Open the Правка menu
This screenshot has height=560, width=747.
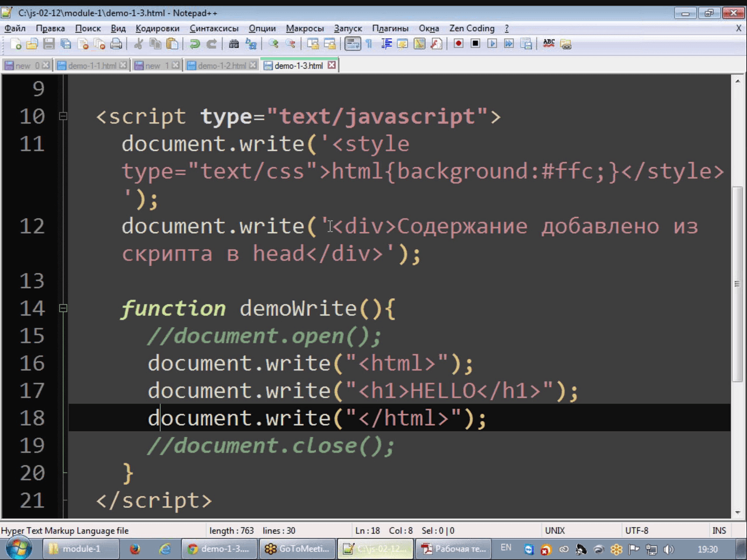[50, 28]
